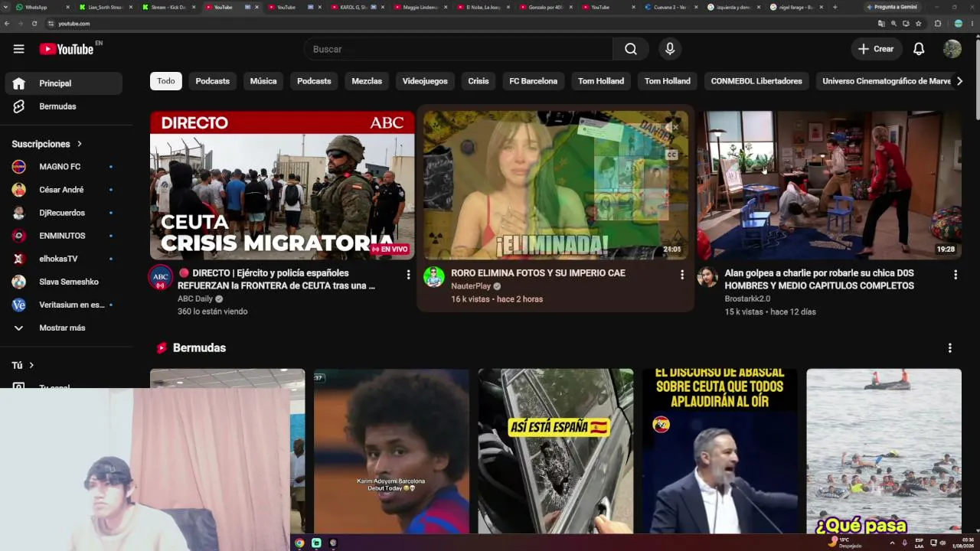The image size is (980, 551).
Task: Show more filter chips with the right arrow
Action: point(959,81)
